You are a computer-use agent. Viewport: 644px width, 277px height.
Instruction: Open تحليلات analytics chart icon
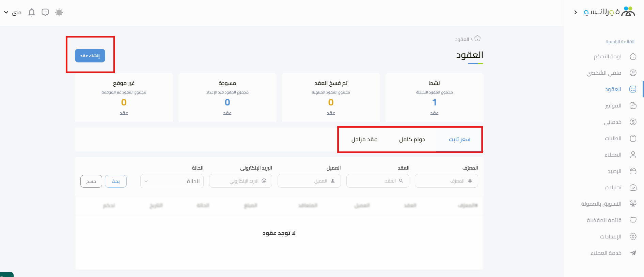[x=633, y=188]
